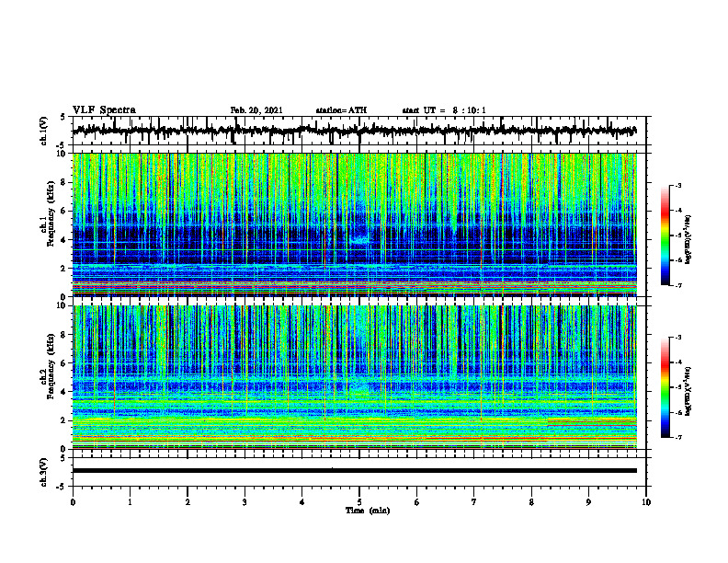728x563 pixels.
Task: Click the time axis tick label "4"
Action: coord(302,502)
